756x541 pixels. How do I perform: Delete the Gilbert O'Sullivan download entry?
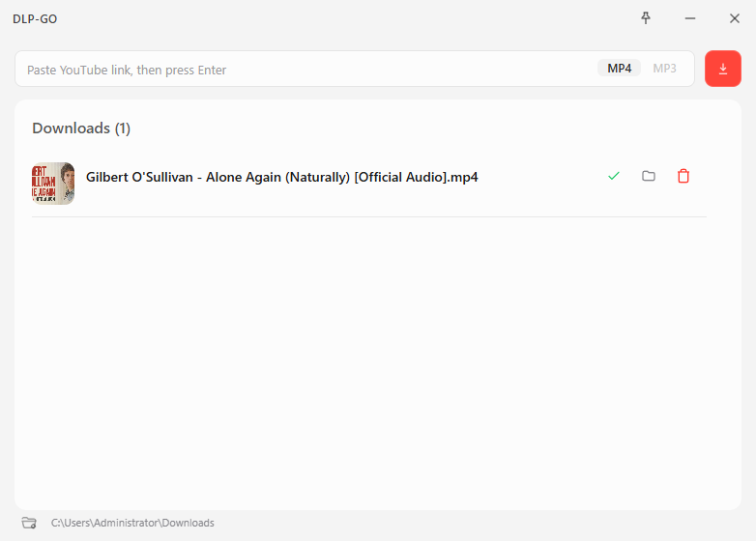pyautogui.click(x=683, y=176)
